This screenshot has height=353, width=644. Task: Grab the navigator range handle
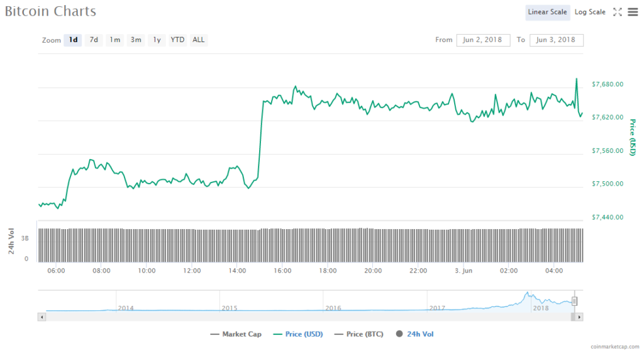click(574, 301)
